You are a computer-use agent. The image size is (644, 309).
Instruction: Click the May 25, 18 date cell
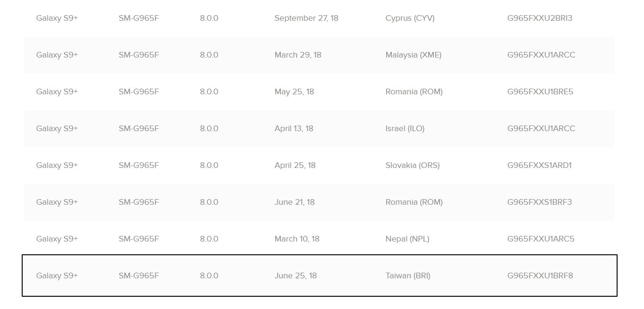pyautogui.click(x=294, y=92)
